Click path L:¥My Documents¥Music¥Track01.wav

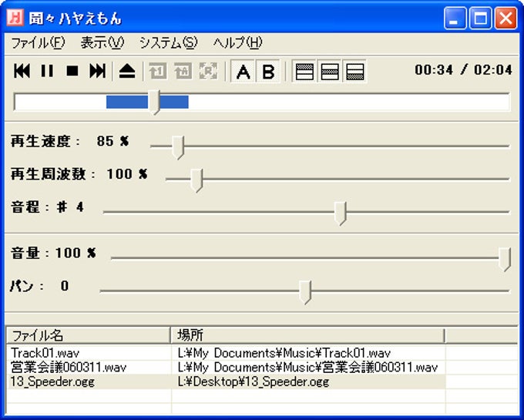coord(284,353)
